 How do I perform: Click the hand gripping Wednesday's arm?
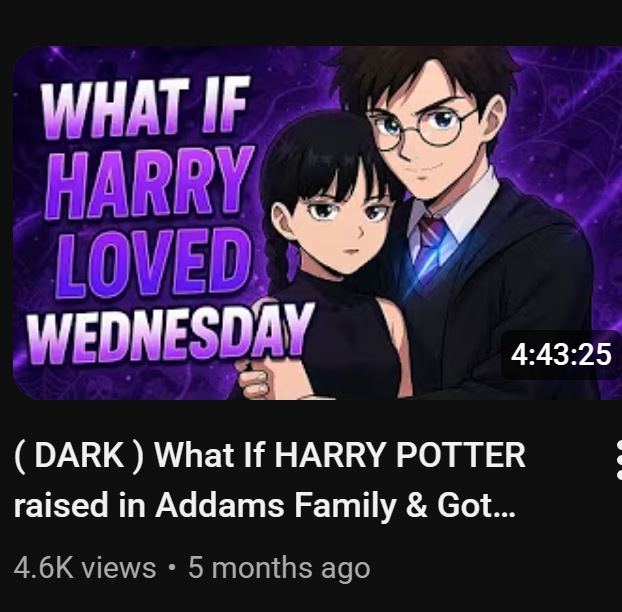pyautogui.click(x=256, y=379)
